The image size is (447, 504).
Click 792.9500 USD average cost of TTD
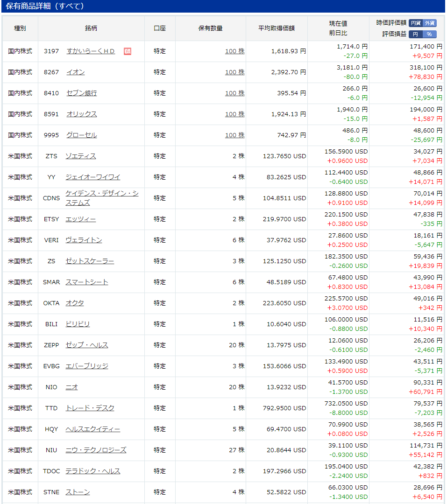click(x=284, y=408)
